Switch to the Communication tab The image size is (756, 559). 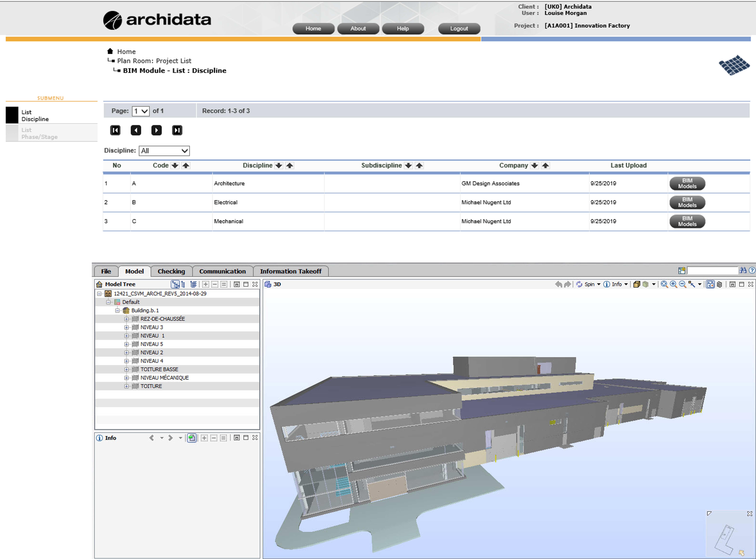point(222,271)
